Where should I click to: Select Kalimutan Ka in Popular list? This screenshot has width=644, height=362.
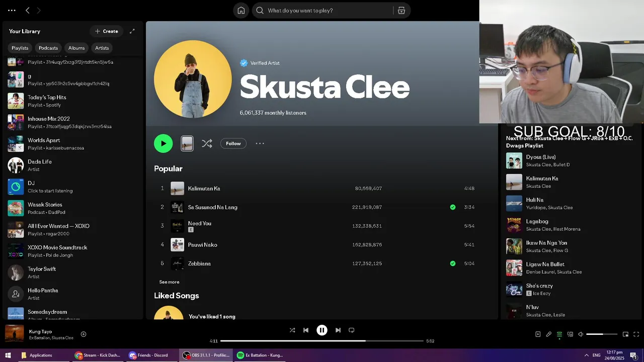coord(317,189)
